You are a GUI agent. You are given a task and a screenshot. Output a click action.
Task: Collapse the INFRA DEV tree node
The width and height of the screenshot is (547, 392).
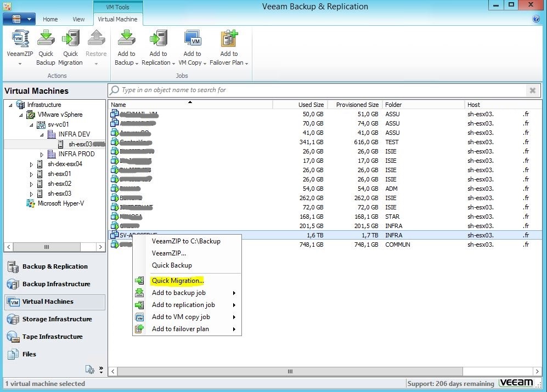coord(42,134)
